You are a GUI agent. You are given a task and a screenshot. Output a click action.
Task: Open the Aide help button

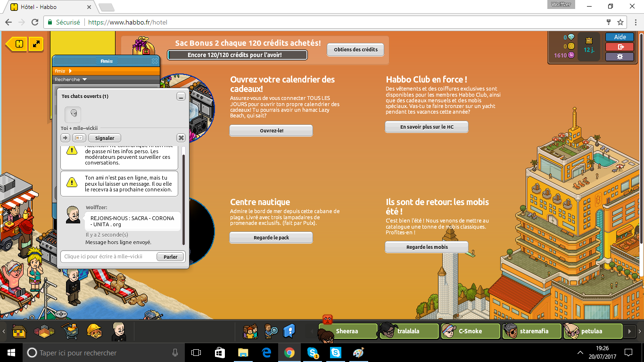pyautogui.click(x=620, y=37)
